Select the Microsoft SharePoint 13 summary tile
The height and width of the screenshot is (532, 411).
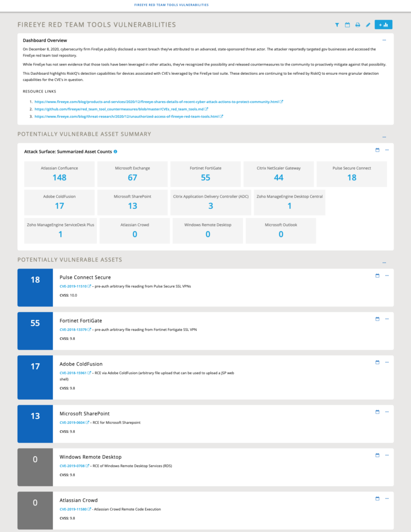coord(132,203)
